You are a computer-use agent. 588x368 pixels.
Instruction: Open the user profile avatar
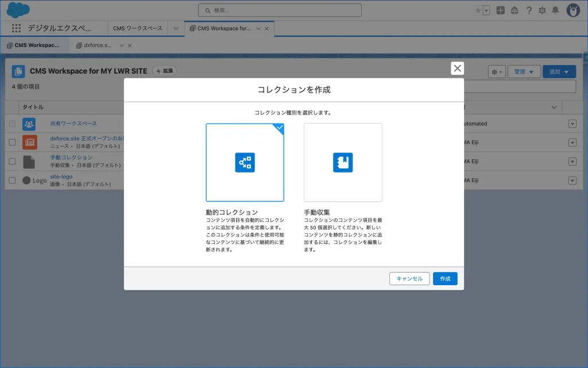tap(573, 10)
